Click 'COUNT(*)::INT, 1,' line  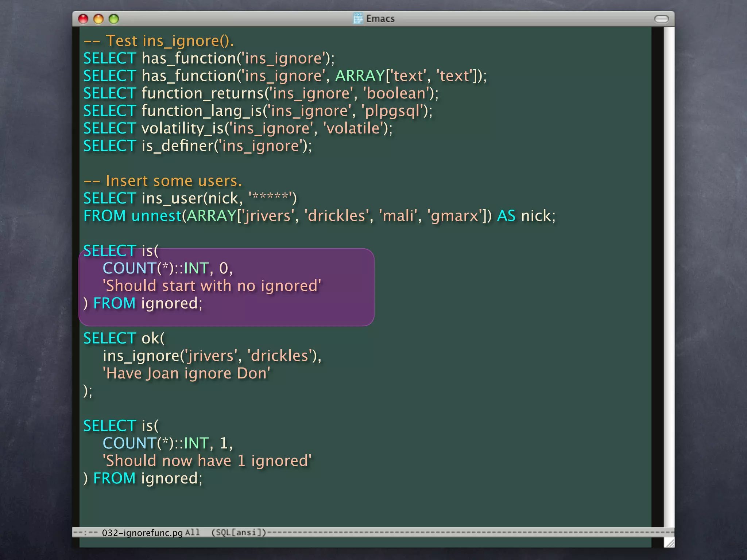[168, 443]
